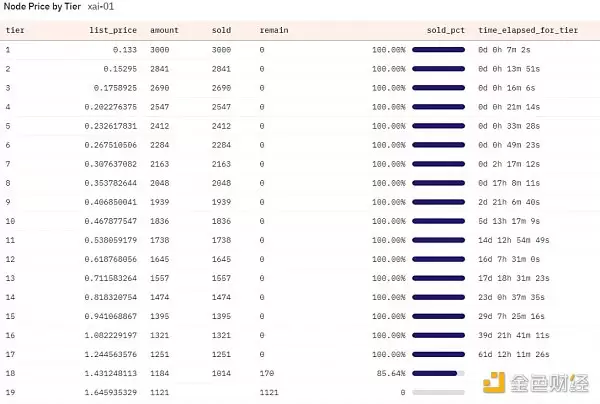Click the empty progress bar in tier 19
The height and width of the screenshot is (404, 600).
[438, 392]
